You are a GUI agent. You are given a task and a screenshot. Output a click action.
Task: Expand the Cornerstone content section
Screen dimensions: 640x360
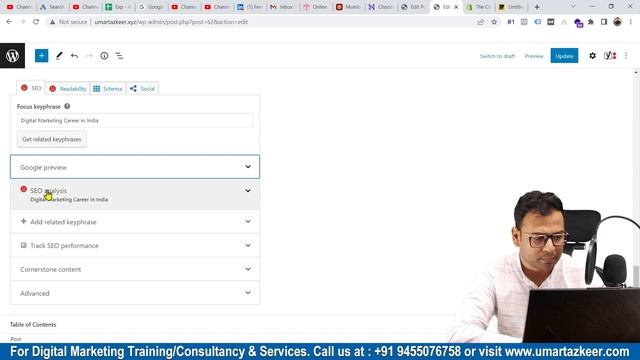click(x=135, y=269)
